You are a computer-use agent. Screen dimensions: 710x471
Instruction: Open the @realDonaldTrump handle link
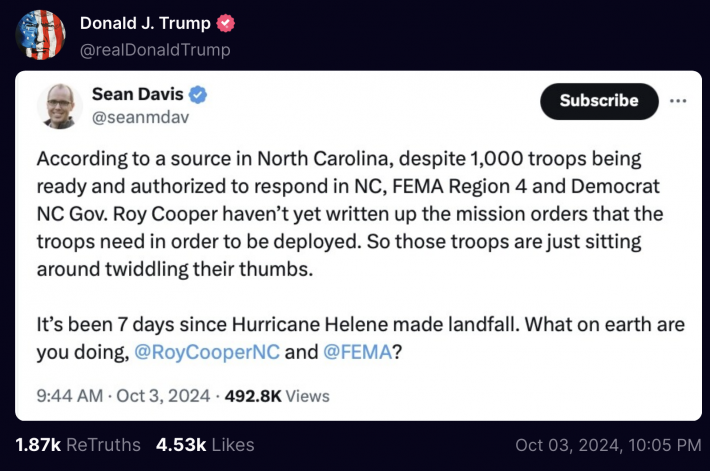pyautogui.click(x=154, y=49)
